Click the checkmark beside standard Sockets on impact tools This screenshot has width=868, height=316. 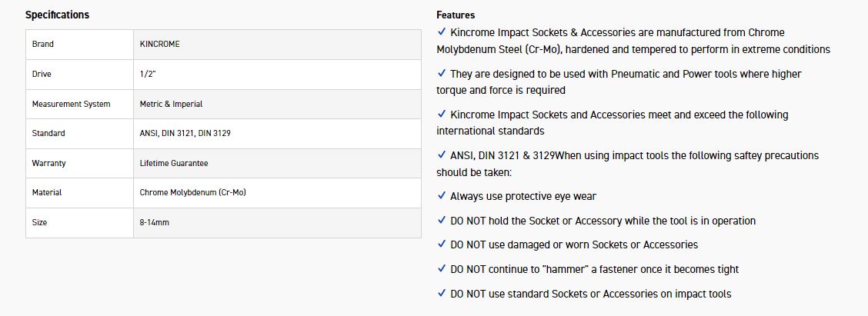click(x=441, y=294)
